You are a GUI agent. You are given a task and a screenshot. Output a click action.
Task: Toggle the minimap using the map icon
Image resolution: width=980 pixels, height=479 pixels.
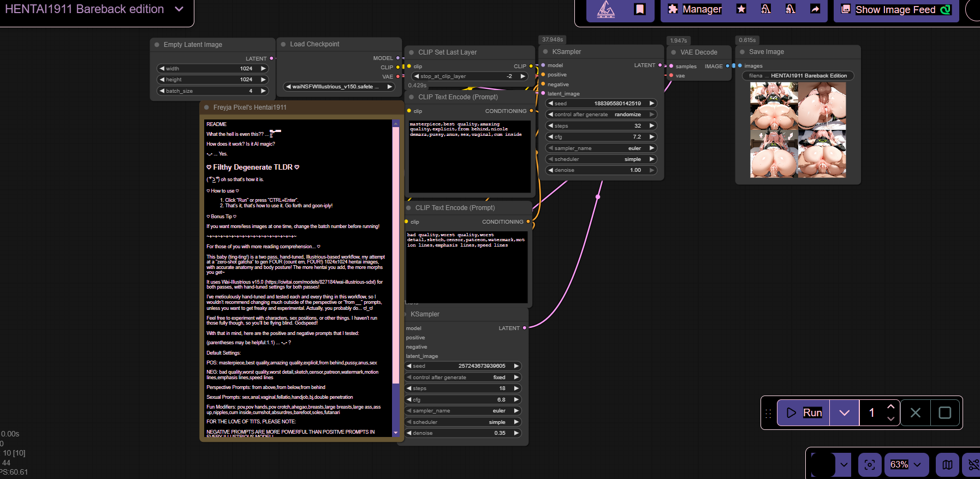pyautogui.click(x=947, y=465)
